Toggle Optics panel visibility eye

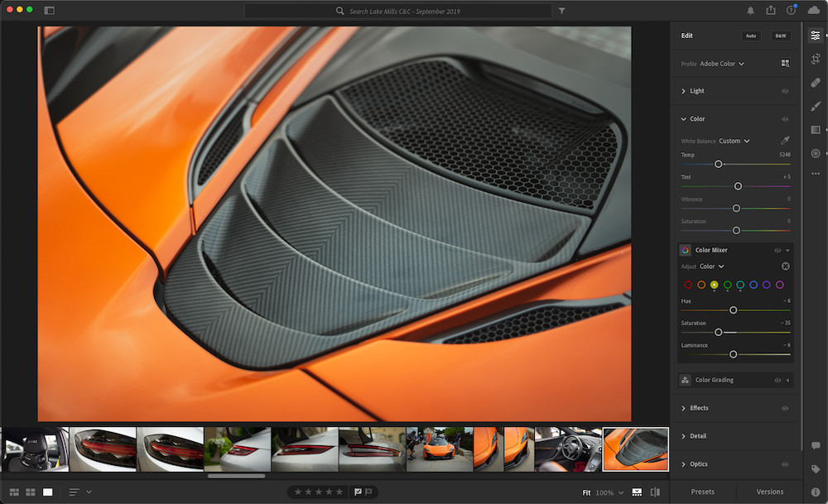tap(785, 464)
